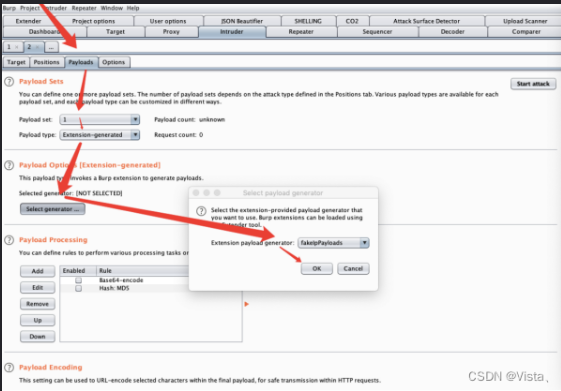Select the Base64-encode rule row
Image resolution: width=561 pixels, height=391 pixels.
(x=124, y=280)
